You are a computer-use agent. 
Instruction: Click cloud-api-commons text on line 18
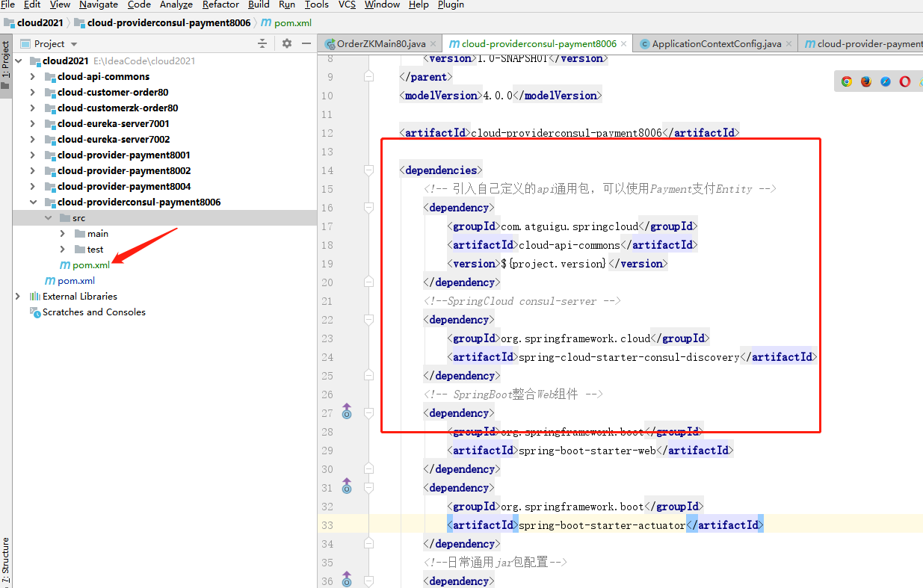(x=569, y=245)
